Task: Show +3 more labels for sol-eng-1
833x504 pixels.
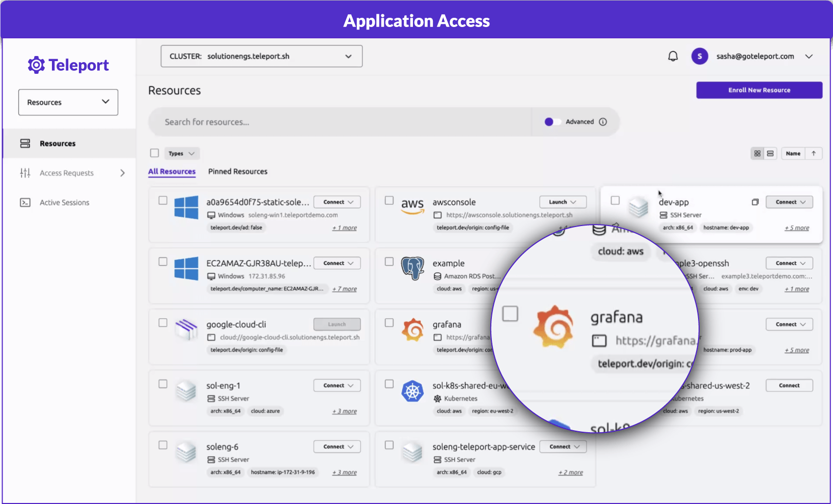Action: click(x=345, y=411)
